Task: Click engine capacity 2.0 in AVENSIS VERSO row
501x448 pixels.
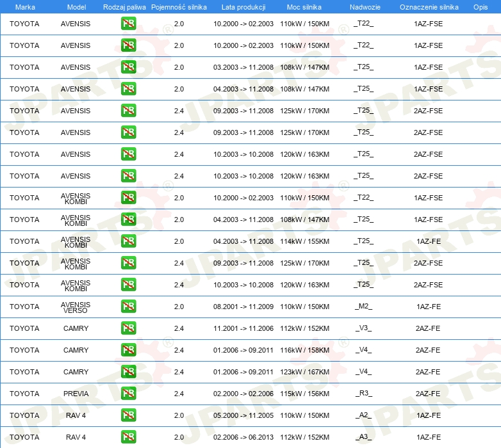Action: point(179,307)
